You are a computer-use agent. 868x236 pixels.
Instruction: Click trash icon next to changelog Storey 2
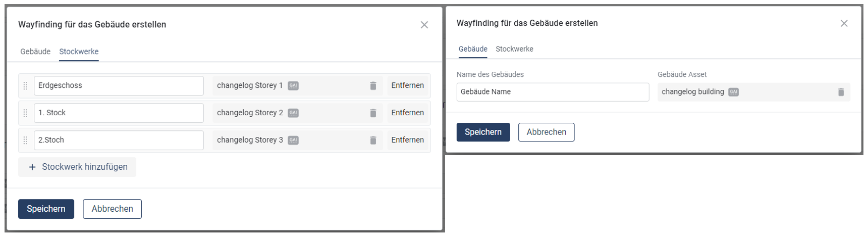(x=373, y=113)
